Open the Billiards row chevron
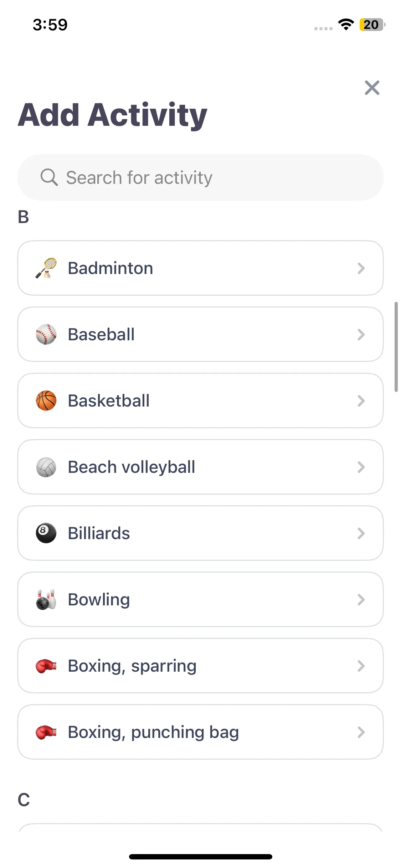The height and width of the screenshot is (868, 401). pyautogui.click(x=361, y=533)
